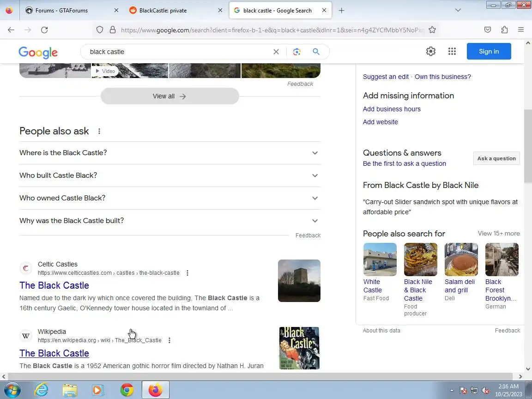Screen dimensions: 532x399
Task: Bookmark this page with the star icon
Action: [x=432, y=30]
